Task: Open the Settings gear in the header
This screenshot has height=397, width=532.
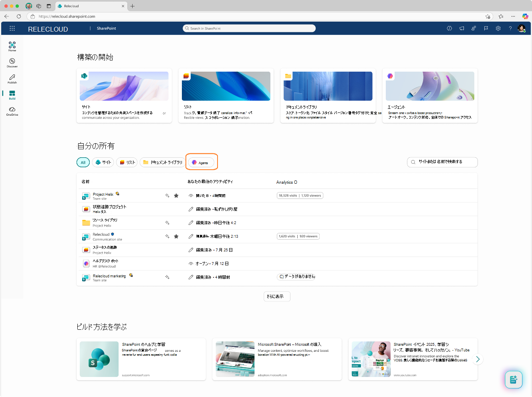Action: 498,28
